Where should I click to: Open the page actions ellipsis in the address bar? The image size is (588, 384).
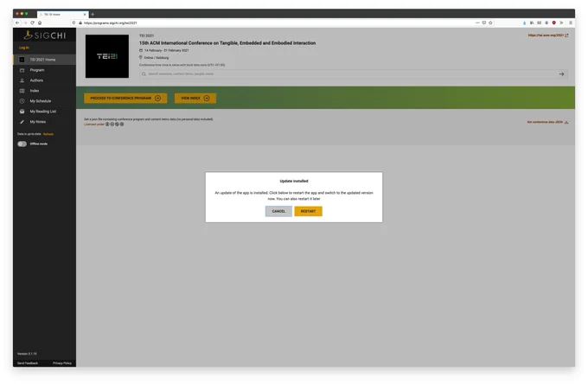tap(477, 22)
